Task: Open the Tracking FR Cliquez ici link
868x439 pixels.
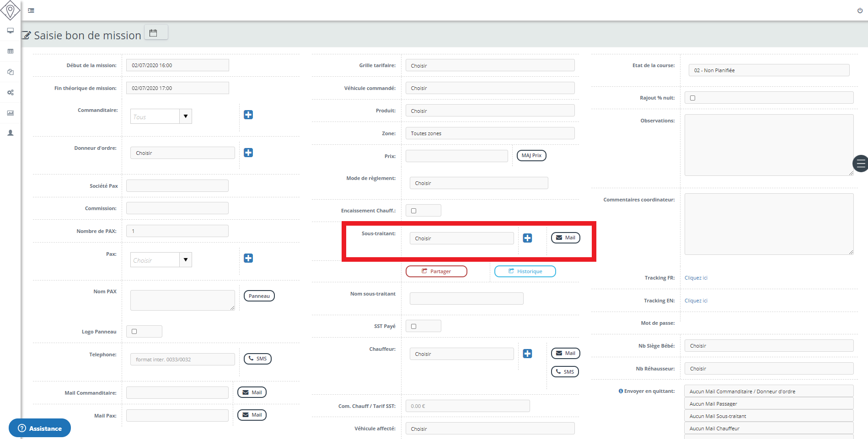Action: point(696,278)
